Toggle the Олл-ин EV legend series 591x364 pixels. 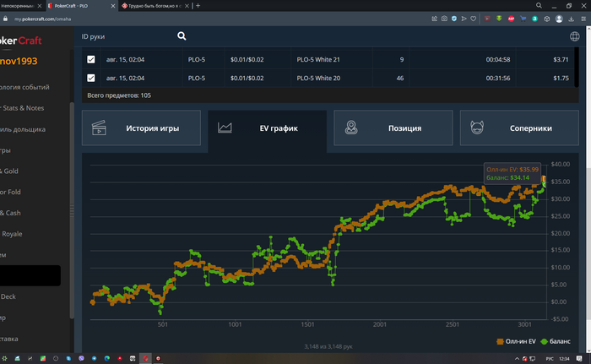516,341
